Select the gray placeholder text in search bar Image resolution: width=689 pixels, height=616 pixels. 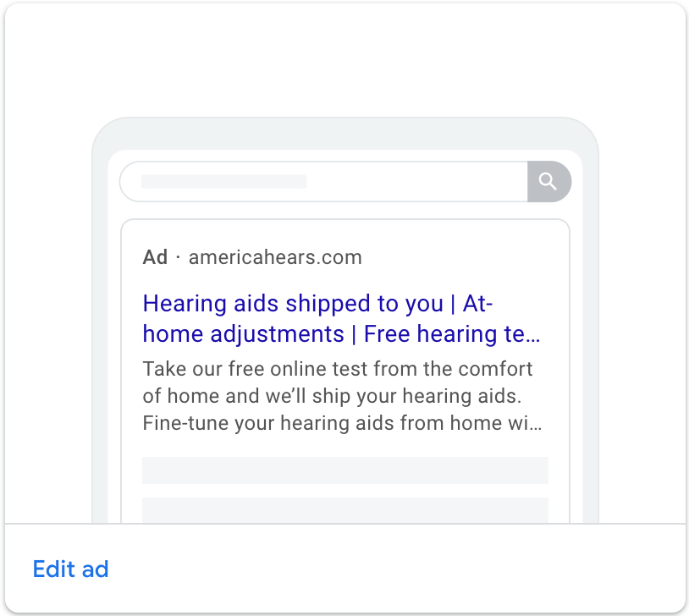pos(223,181)
